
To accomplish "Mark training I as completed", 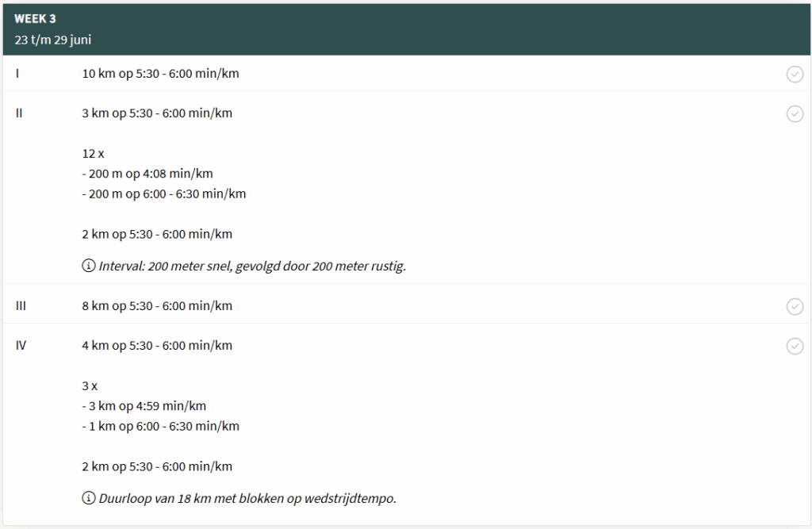I will pos(795,75).
